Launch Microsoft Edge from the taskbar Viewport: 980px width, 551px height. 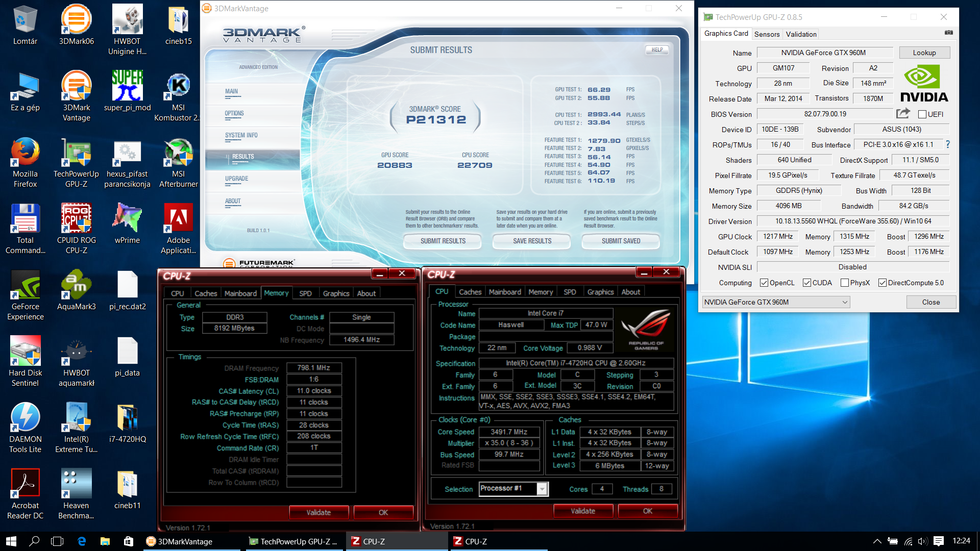coord(81,541)
